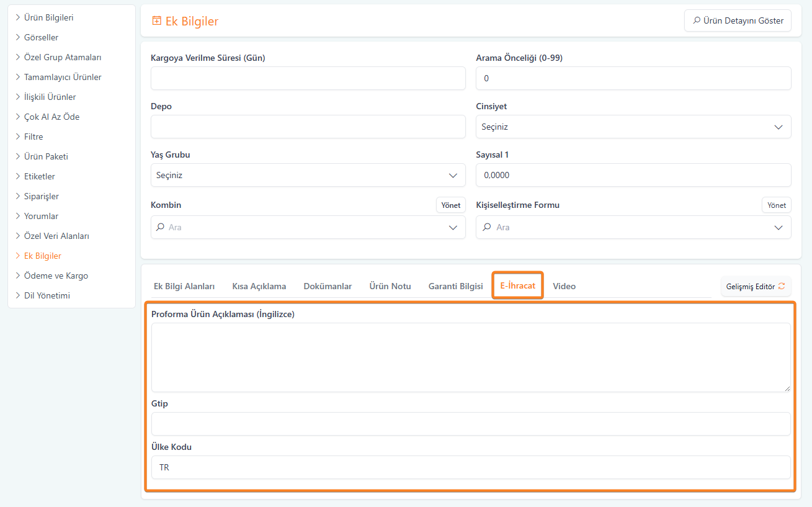The image size is (812, 507).
Task: Click the Yönet button next to Kombin
Action: point(450,205)
